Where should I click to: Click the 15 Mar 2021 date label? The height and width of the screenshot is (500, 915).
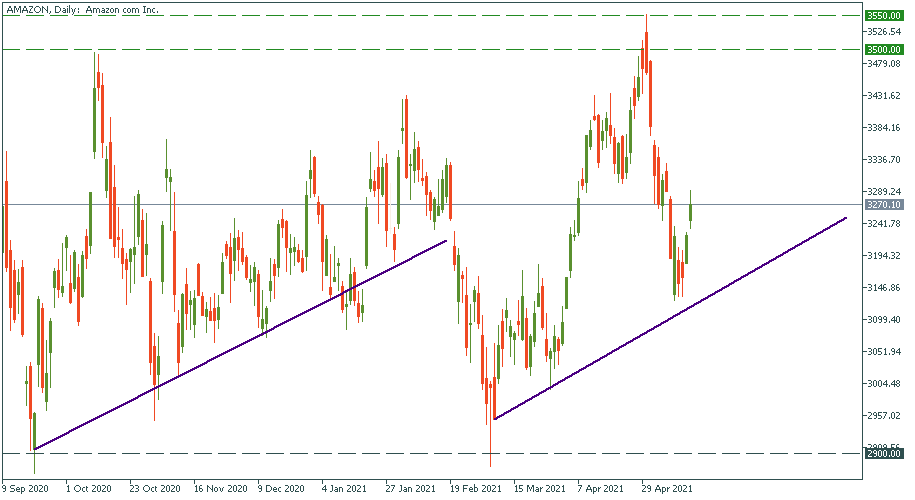click(x=538, y=490)
